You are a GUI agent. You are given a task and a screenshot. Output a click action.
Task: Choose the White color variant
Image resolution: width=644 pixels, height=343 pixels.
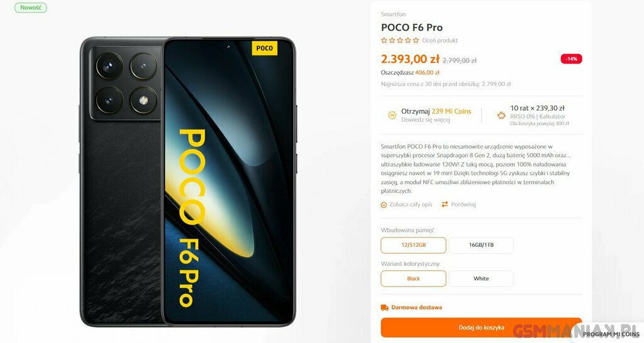pyautogui.click(x=481, y=278)
